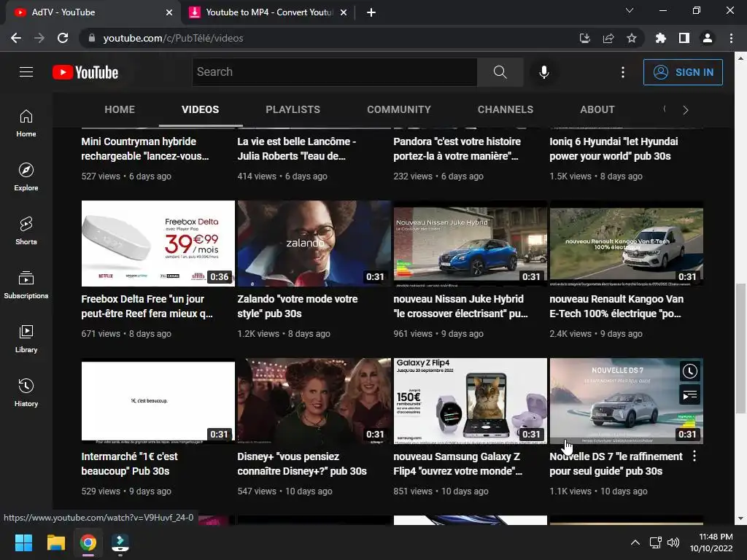Open new browser tab
This screenshot has height=560, width=747.
tap(371, 12)
